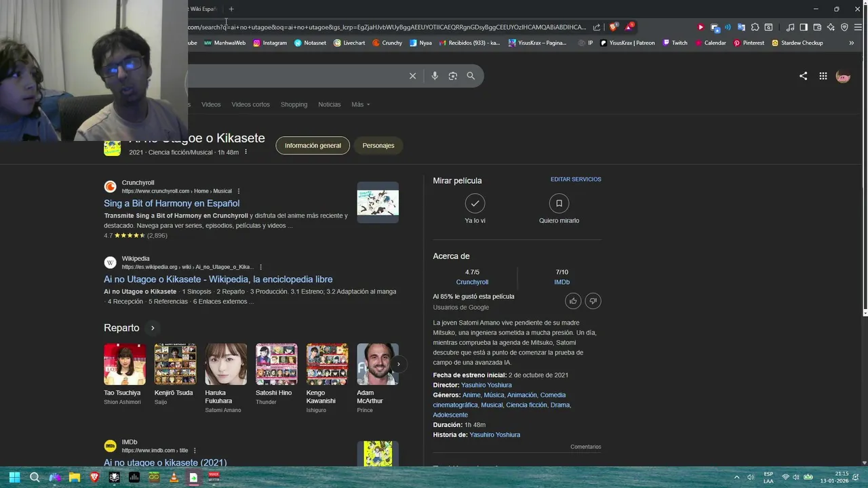Open IMDb result options three dots
The width and height of the screenshot is (868, 488).
(x=195, y=451)
